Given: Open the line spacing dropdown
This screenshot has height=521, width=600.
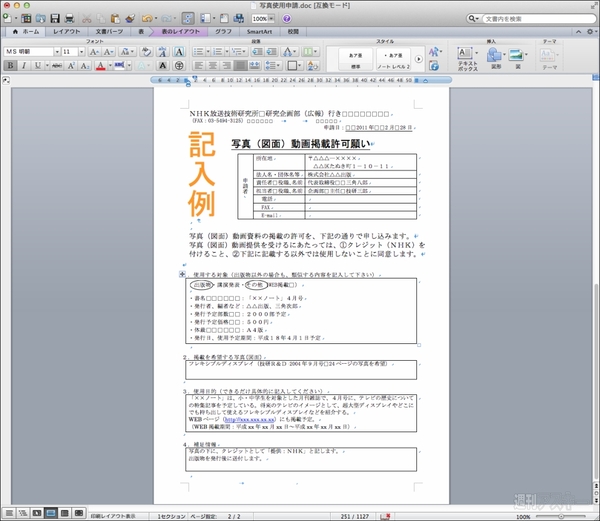Looking at the screenshot, I should 272,65.
